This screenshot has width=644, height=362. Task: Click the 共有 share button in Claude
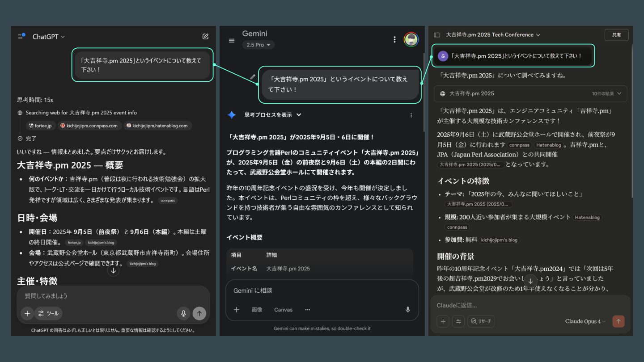[616, 35]
